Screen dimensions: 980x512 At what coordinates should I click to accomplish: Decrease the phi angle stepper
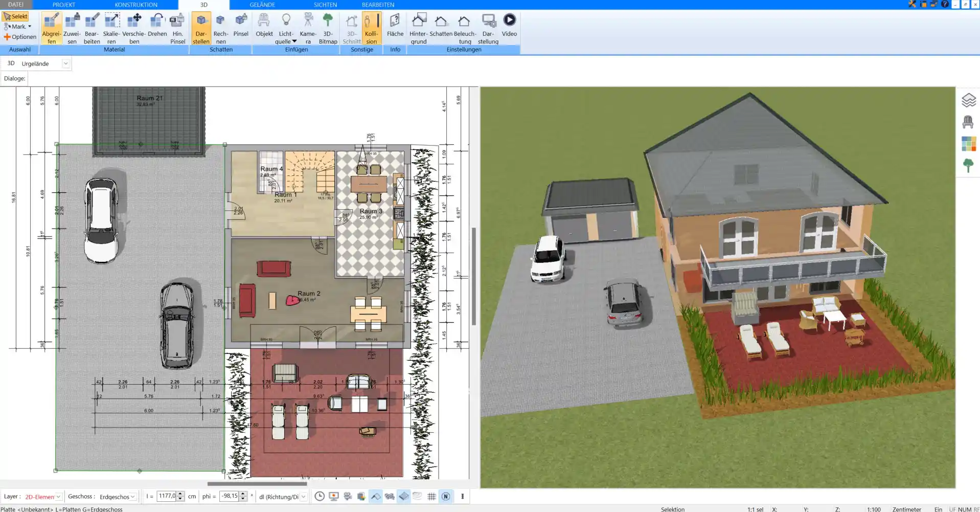pyautogui.click(x=243, y=499)
